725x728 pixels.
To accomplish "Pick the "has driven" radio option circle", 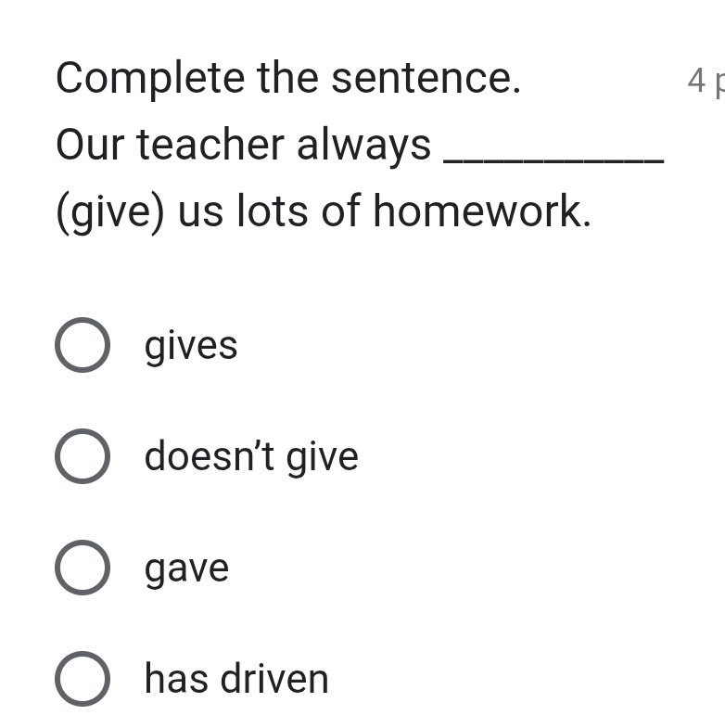I will 83,678.
